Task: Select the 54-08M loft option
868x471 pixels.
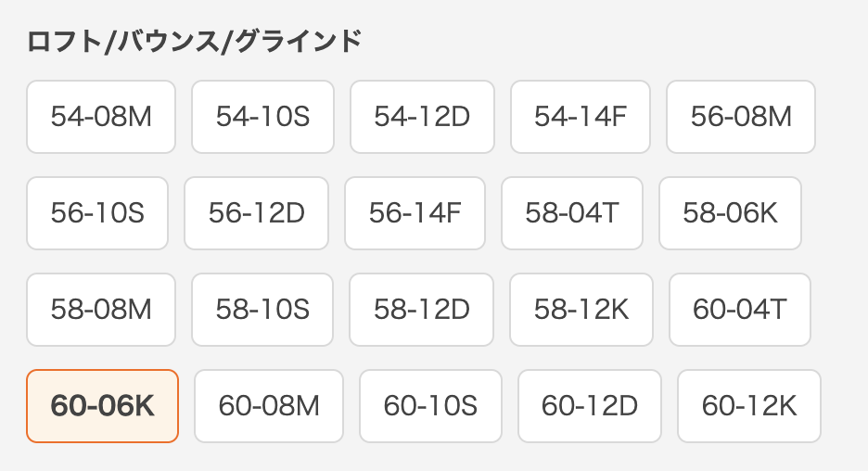Action: (101, 117)
